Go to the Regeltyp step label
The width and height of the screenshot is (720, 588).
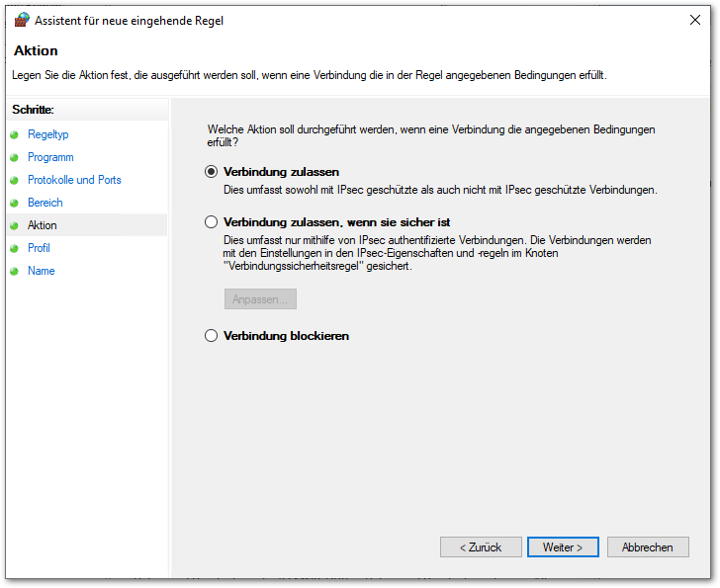coord(47,134)
